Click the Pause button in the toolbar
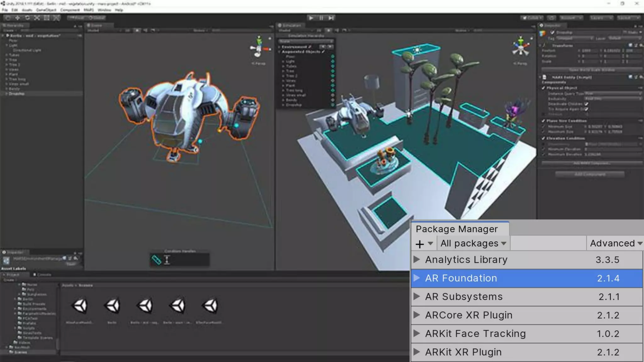 (x=321, y=18)
